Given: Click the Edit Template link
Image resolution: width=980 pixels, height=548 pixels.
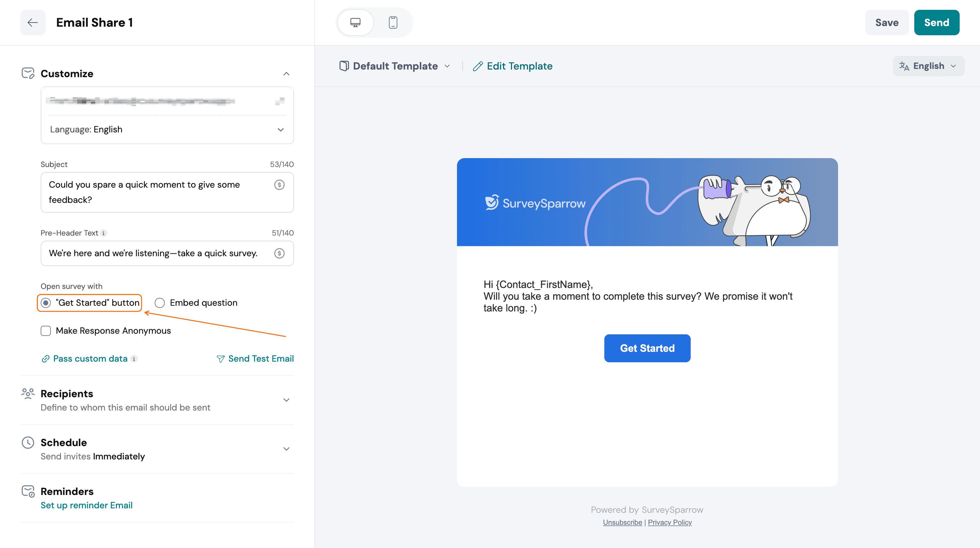Looking at the screenshot, I should tap(513, 66).
